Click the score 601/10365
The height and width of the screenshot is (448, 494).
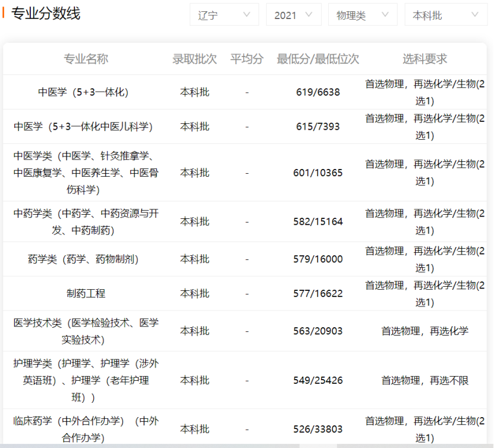click(318, 173)
